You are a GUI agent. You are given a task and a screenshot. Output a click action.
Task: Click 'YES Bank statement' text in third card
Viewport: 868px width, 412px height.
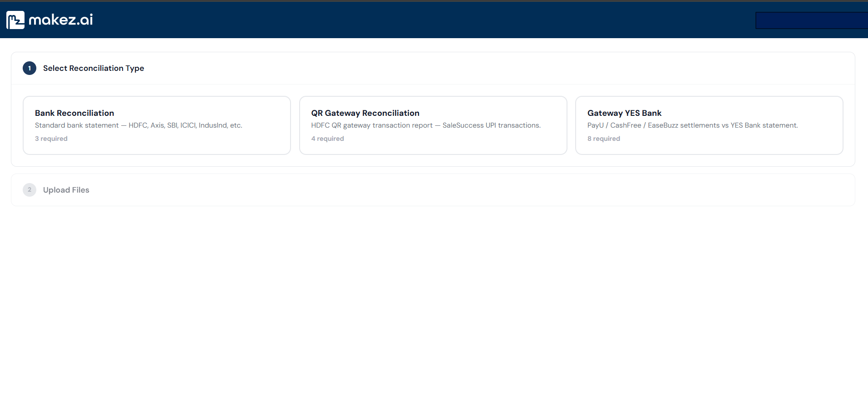pyautogui.click(x=764, y=125)
